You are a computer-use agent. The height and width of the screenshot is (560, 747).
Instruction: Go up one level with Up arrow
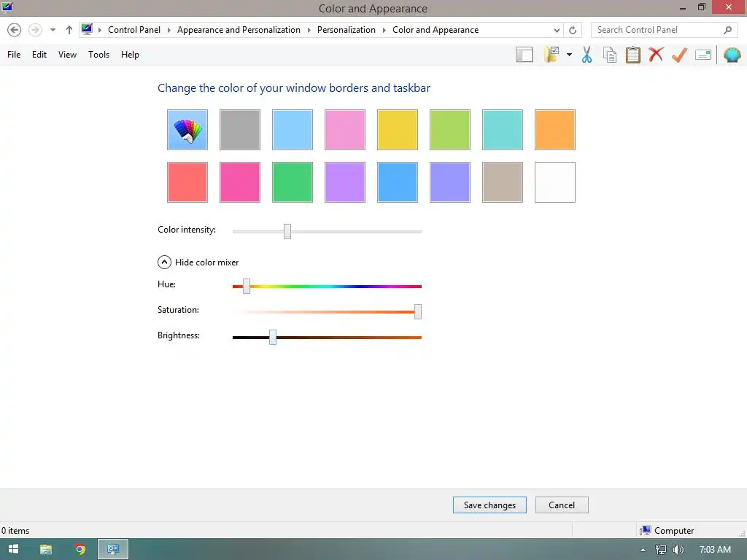click(x=69, y=30)
